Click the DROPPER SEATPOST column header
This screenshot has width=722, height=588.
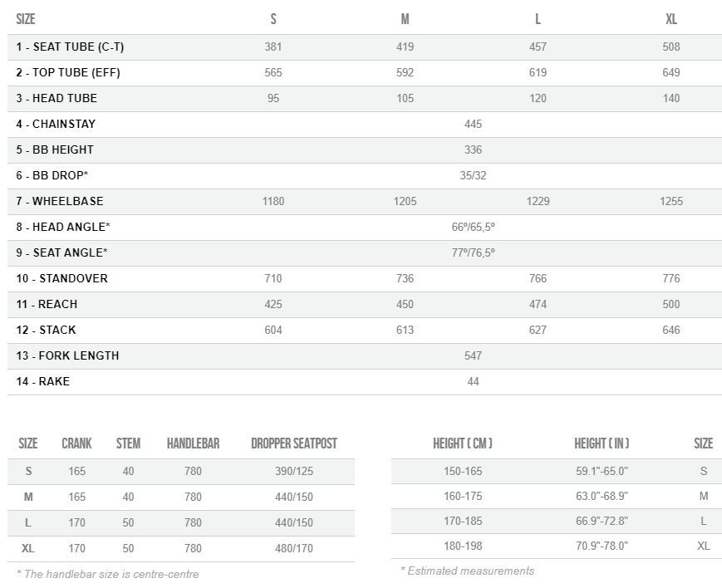pos(294,444)
